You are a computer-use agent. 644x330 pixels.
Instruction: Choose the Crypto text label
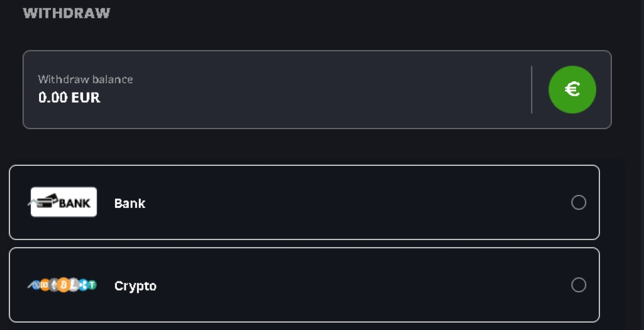(135, 286)
